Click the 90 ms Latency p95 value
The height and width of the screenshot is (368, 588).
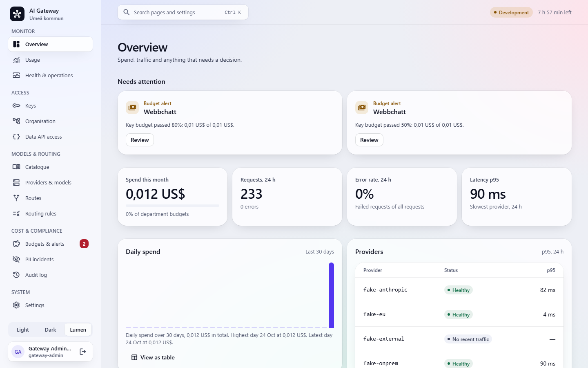pos(488,194)
